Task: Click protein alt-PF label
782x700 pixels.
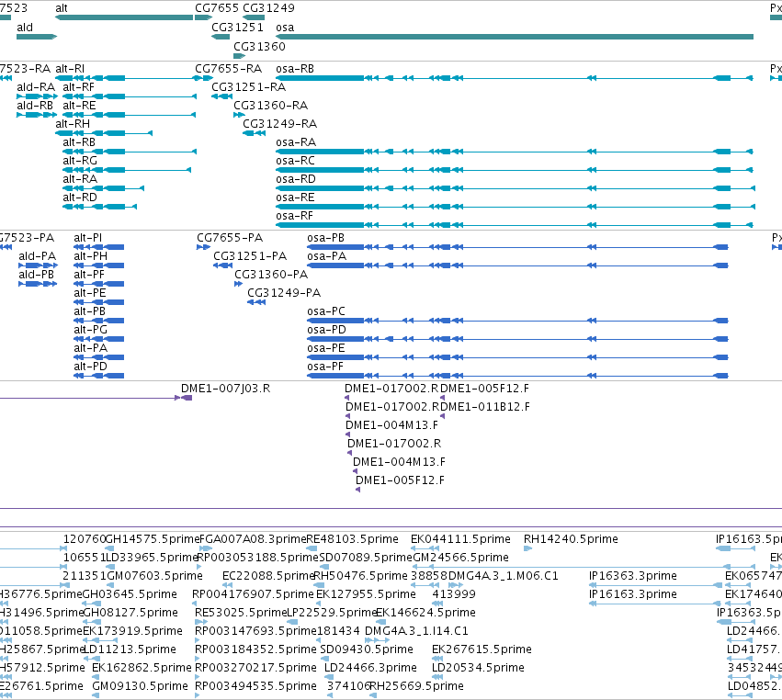Action: (89, 275)
